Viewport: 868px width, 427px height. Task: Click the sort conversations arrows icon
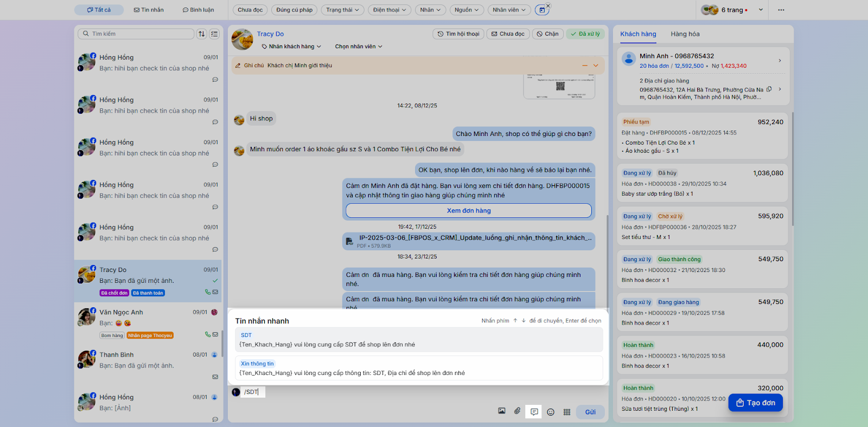tap(202, 34)
